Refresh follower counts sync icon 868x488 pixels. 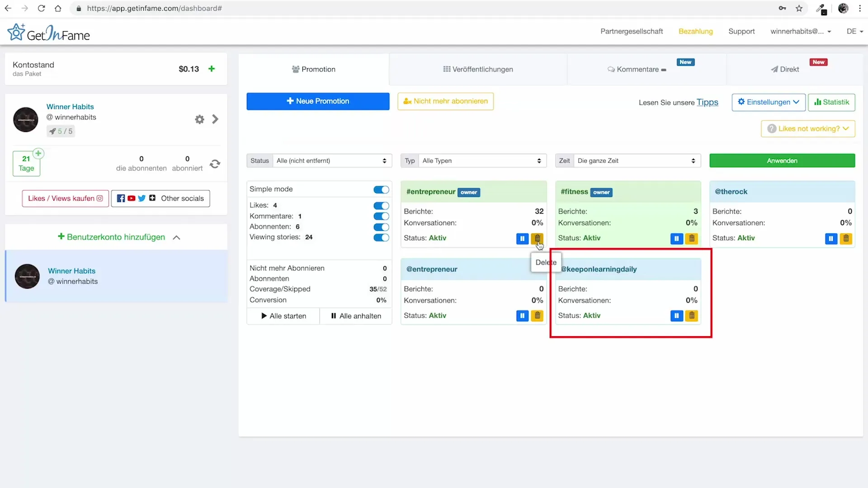[215, 164]
